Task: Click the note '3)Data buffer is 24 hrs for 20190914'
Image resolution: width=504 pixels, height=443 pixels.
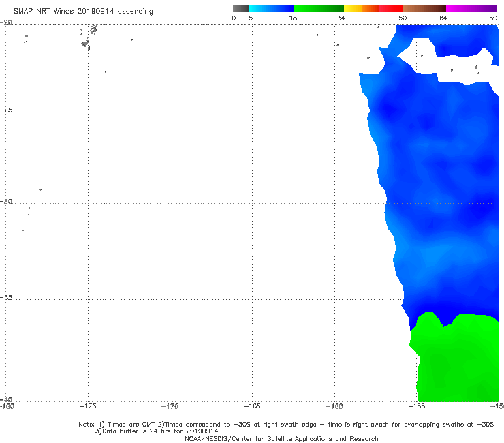Action: tap(157, 431)
